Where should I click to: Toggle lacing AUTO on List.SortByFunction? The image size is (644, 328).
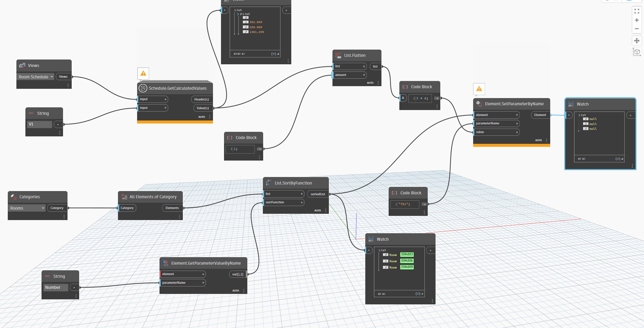[x=318, y=210]
